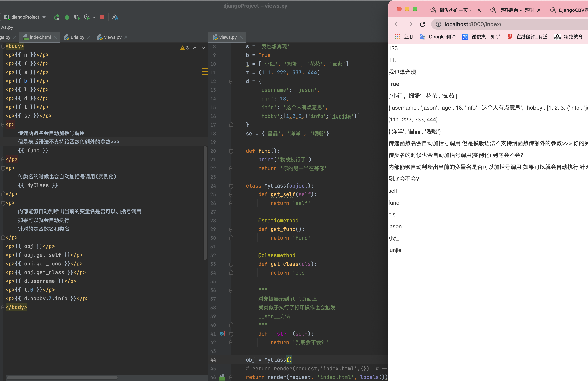Open 在线翻译_有道 bookmark

pos(527,37)
